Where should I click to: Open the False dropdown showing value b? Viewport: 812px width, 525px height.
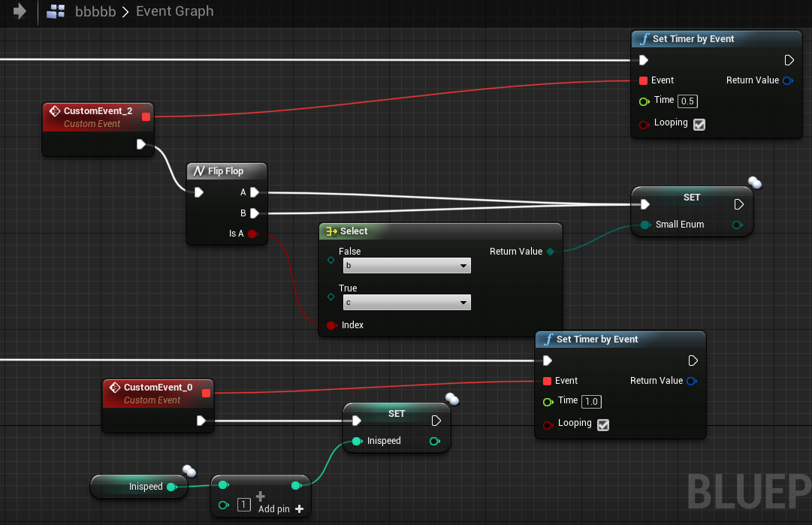406,265
